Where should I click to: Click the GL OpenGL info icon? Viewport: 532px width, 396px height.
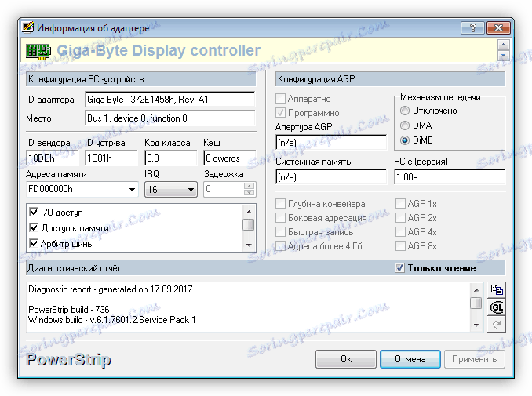pos(497,307)
